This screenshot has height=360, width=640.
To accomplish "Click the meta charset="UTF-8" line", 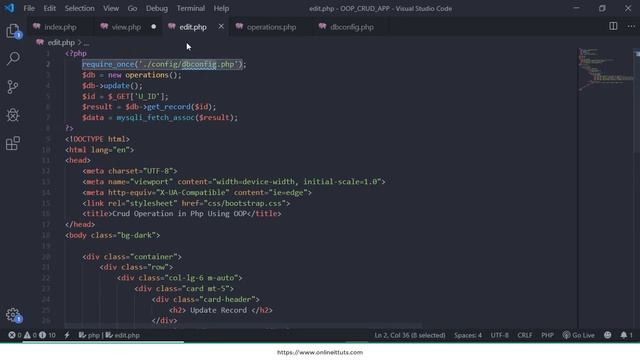I will point(130,171).
